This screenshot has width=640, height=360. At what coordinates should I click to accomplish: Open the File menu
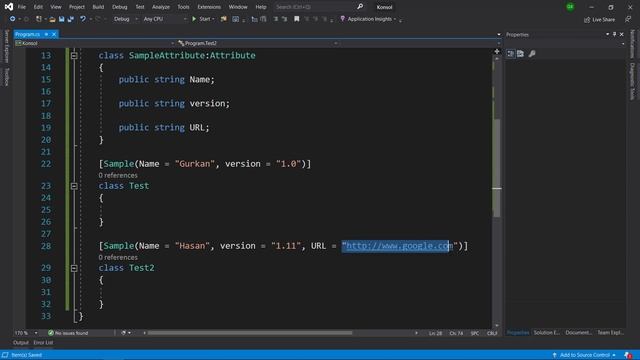(22, 7)
